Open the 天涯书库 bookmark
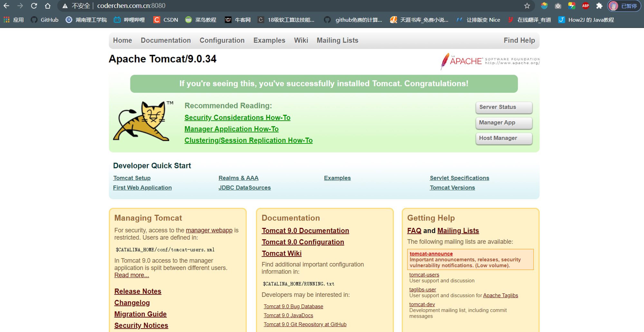Viewport: 644px width, 332px height. (x=419, y=20)
